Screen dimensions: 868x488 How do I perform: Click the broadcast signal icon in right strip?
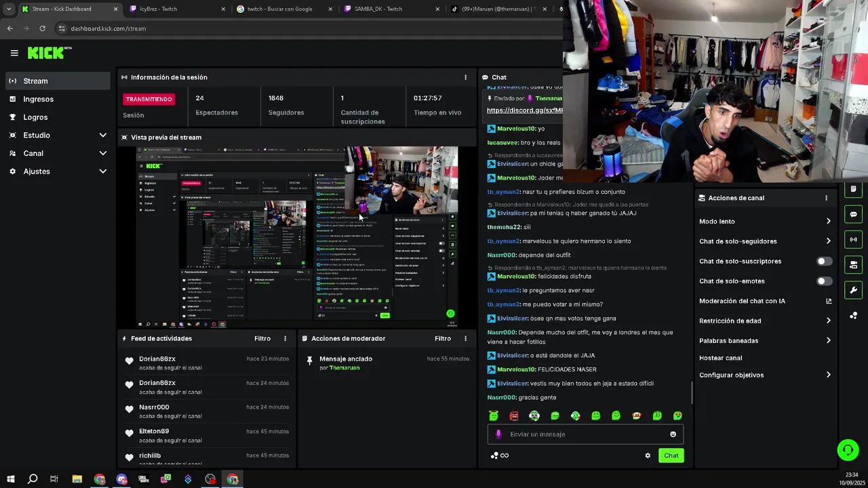[x=853, y=239]
